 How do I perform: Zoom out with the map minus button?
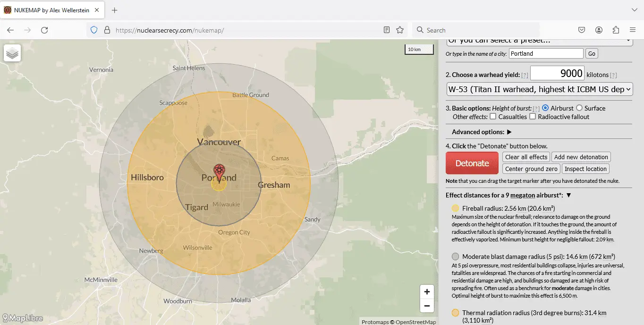click(x=426, y=306)
